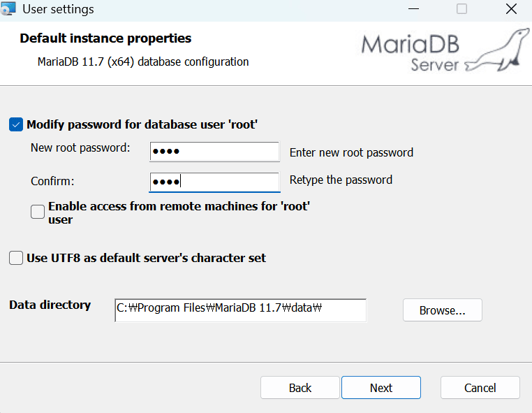Viewport: 532px width, 413px height.
Task: Select the Data directory path field
Action: (240, 310)
